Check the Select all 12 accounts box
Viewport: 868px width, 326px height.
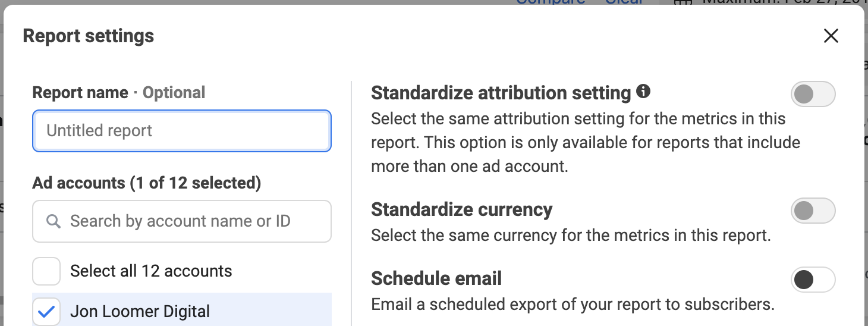(x=46, y=271)
